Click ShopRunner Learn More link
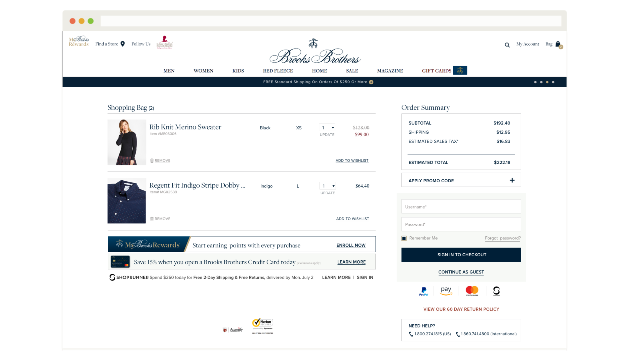Image resolution: width=629 pixels, height=364 pixels. [x=336, y=277]
